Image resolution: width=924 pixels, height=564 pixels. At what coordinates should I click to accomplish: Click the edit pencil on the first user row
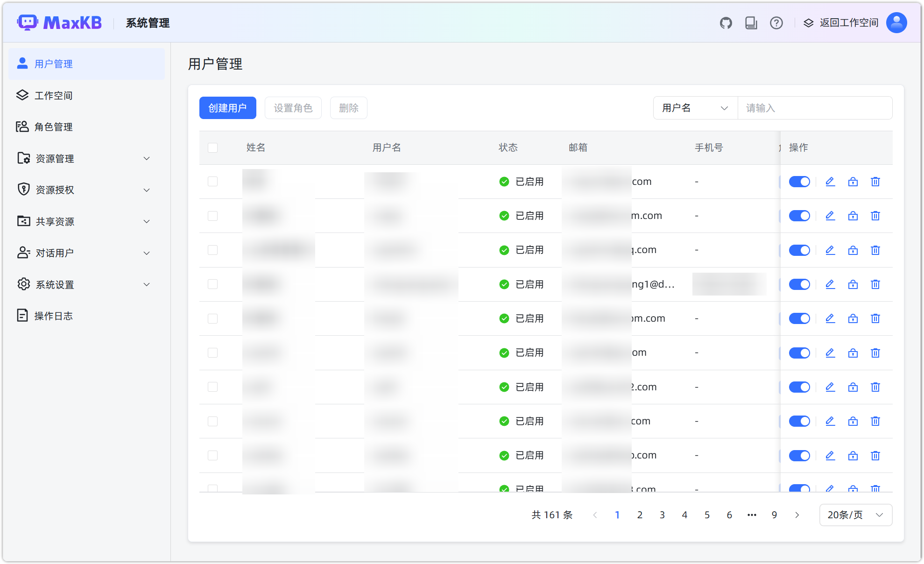(x=830, y=182)
